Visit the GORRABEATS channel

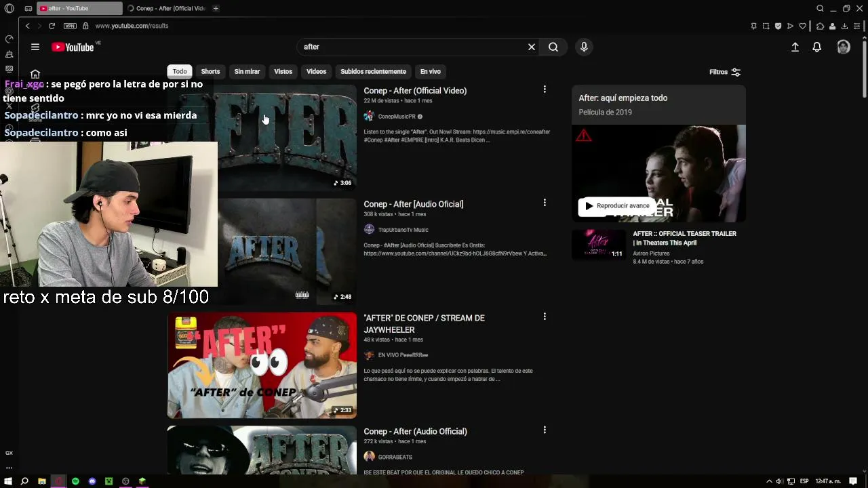pyautogui.click(x=395, y=457)
